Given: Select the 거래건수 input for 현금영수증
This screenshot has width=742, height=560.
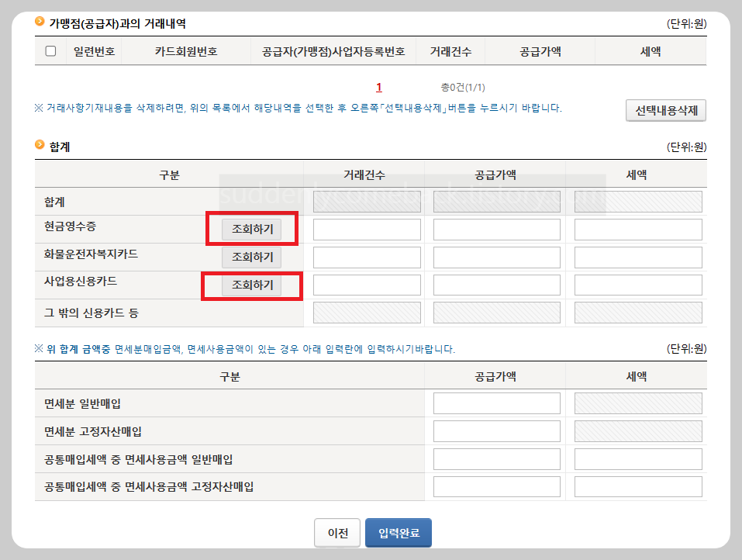Looking at the screenshot, I should 367,229.
